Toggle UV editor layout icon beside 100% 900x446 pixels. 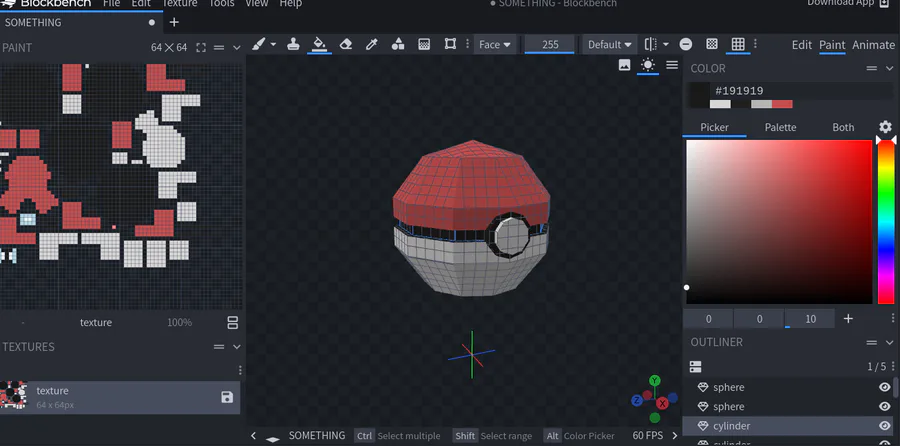tap(232, 323)
